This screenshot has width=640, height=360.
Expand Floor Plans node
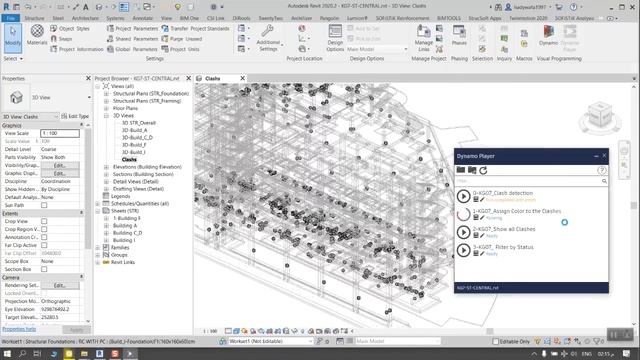(x=107, y=108)
